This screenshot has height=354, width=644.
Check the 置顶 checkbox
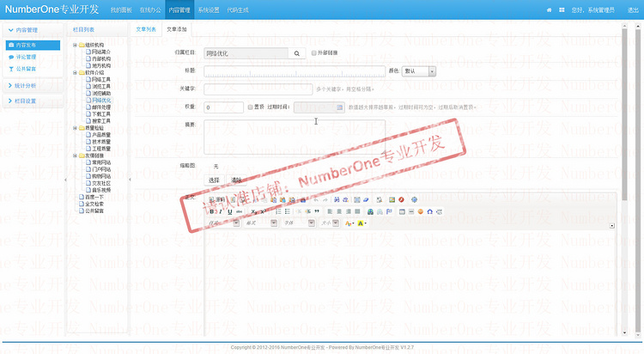[250, 107]
